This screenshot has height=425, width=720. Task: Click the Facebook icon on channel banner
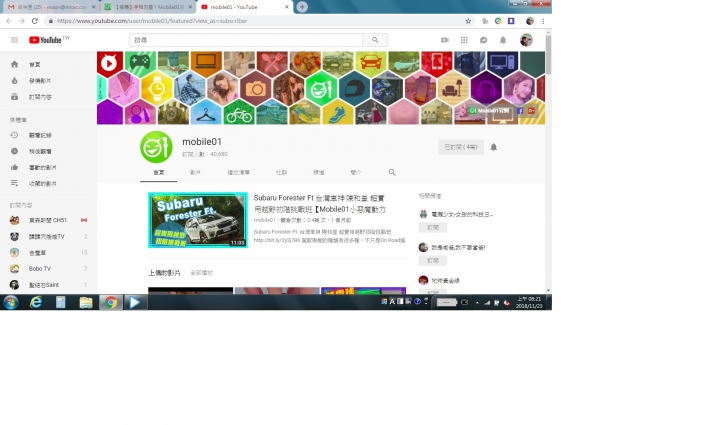520,111
